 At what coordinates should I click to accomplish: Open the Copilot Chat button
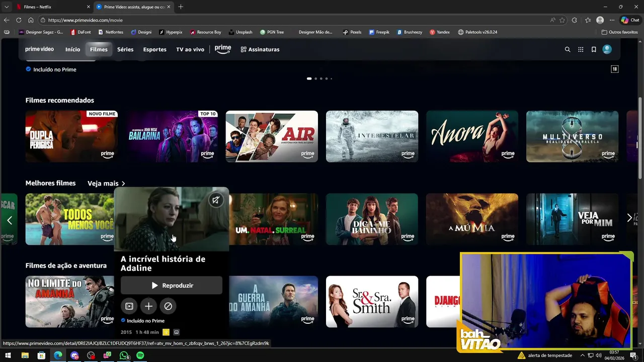point(630,20)
